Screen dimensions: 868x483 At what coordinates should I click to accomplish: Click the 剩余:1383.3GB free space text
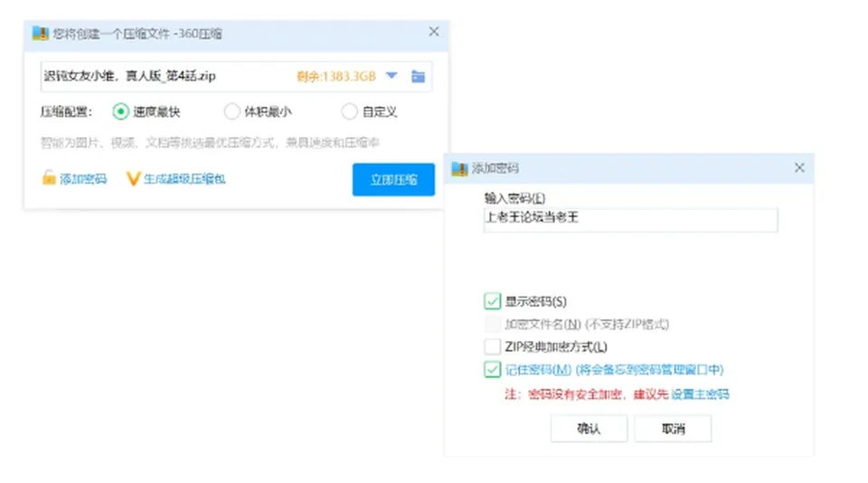pyautogui.click(x=336, y=77)
